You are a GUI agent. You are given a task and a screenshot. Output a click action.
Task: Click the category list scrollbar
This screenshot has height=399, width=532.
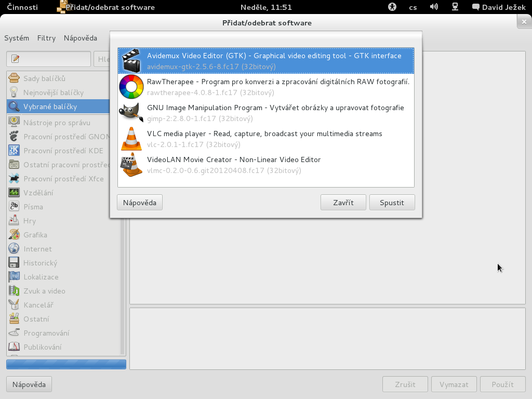coord(123,287)
